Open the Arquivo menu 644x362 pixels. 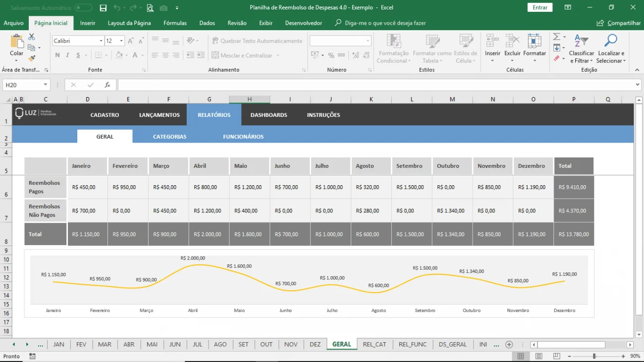(x=14, y=23)
